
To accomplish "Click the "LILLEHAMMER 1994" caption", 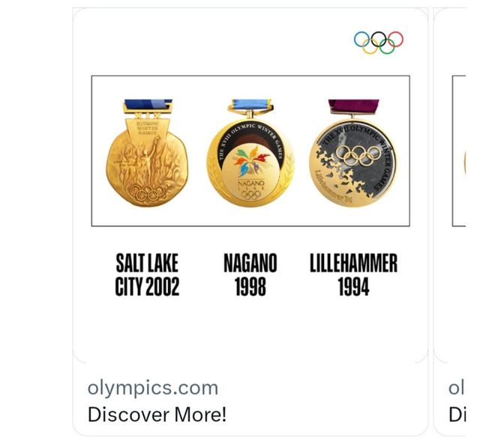I will (353, 275).
